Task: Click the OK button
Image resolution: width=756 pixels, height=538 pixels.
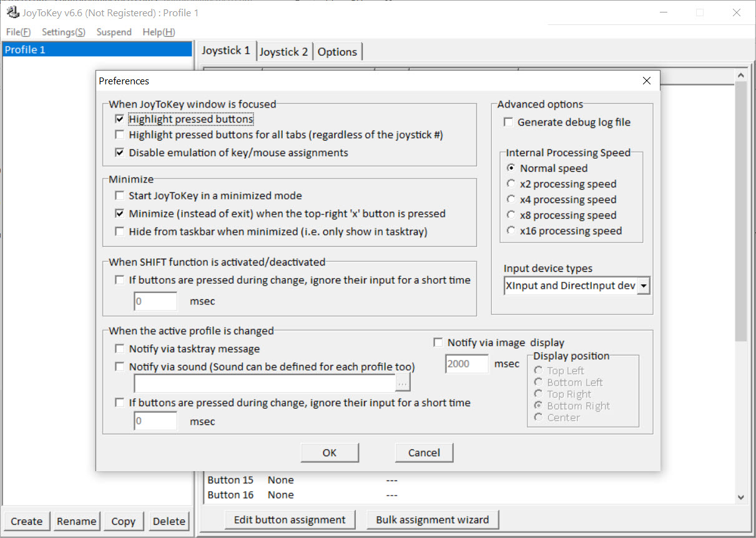Action: coord(330,452)
